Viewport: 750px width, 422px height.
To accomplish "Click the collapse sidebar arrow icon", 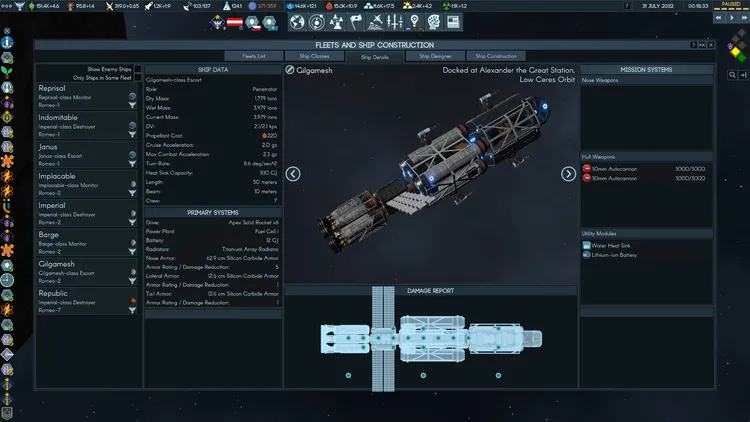I will click(x=743, y=75).
